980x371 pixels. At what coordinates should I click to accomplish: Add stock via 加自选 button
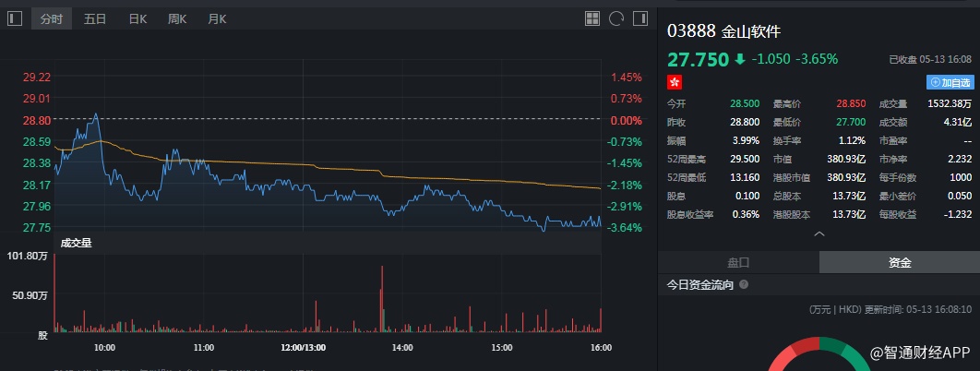tap(950, 82)
